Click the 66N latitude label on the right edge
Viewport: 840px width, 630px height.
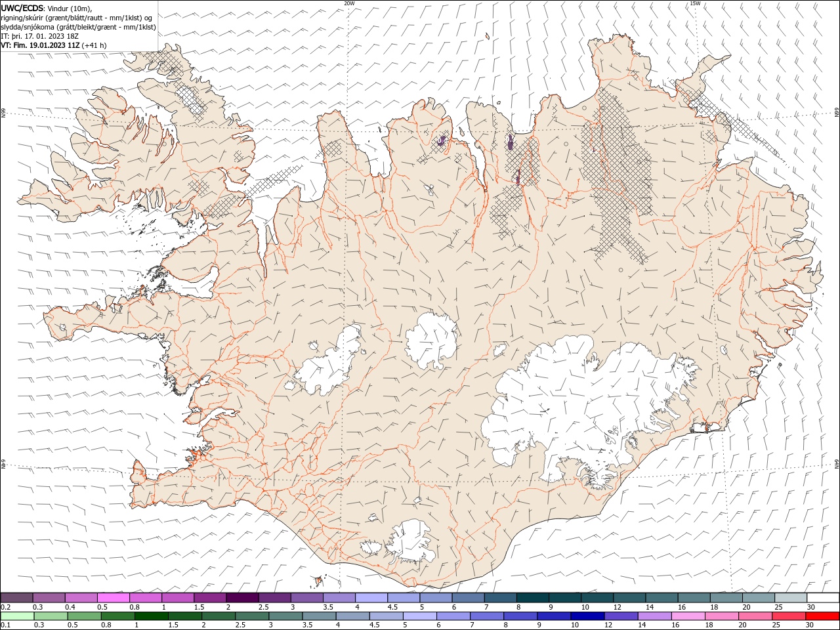click(x=837, y=113)
